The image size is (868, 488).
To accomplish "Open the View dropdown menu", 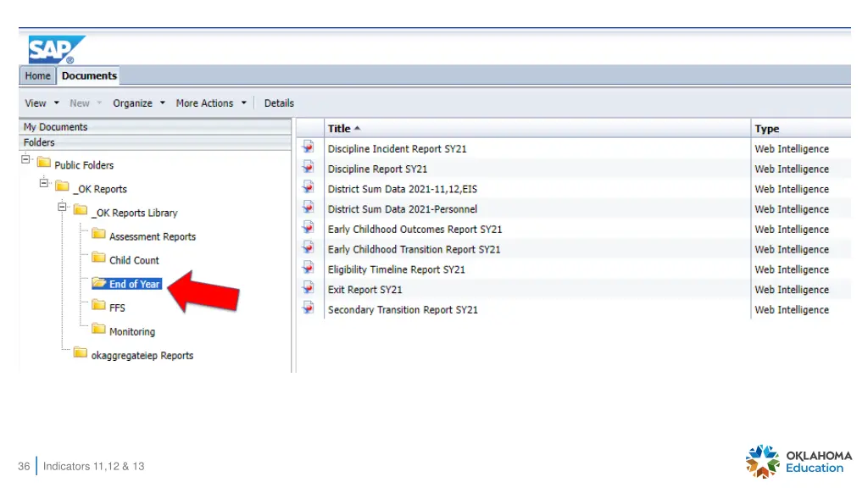I will 42,103.
